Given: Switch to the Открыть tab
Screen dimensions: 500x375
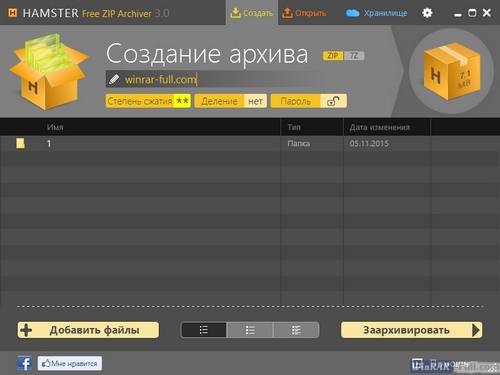Looking at the screenshot, I should point(304,13).
